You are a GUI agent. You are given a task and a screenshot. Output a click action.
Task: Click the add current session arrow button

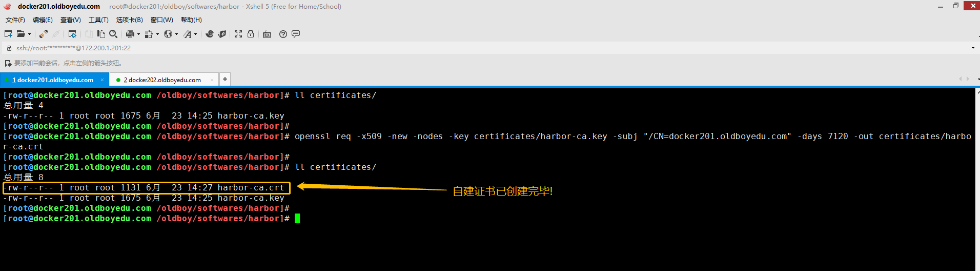[8, 63]
